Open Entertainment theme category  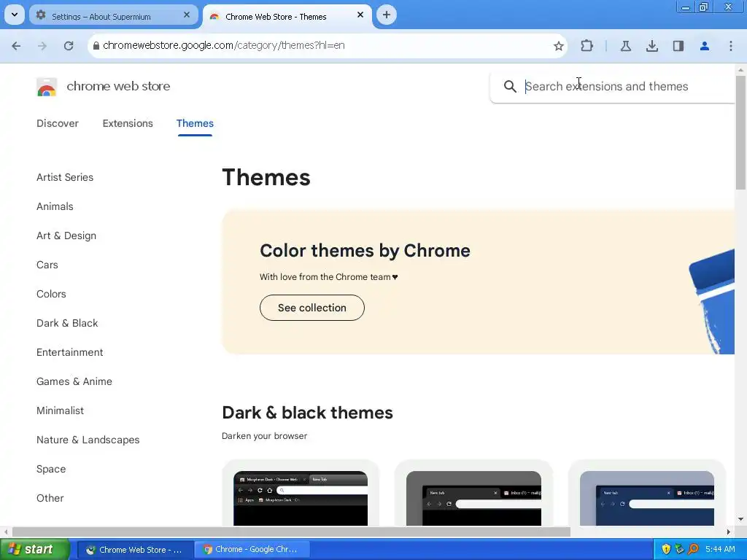[69, 352]
